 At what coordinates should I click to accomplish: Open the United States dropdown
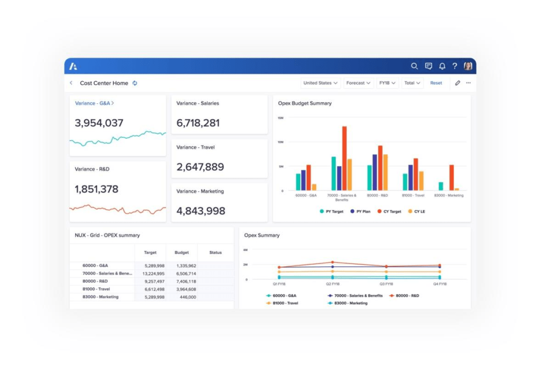(320, 83)
